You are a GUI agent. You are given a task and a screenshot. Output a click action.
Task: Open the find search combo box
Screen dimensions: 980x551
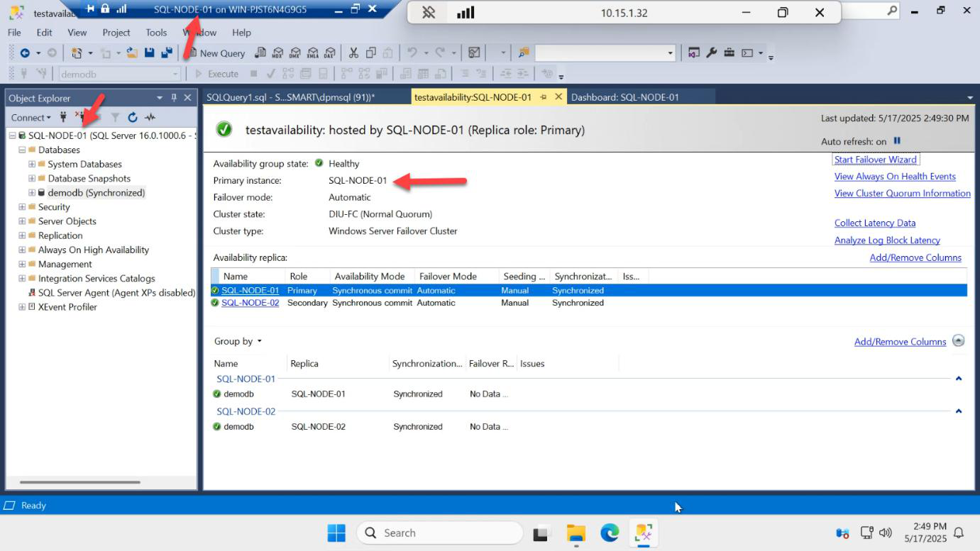click(605, 53)
